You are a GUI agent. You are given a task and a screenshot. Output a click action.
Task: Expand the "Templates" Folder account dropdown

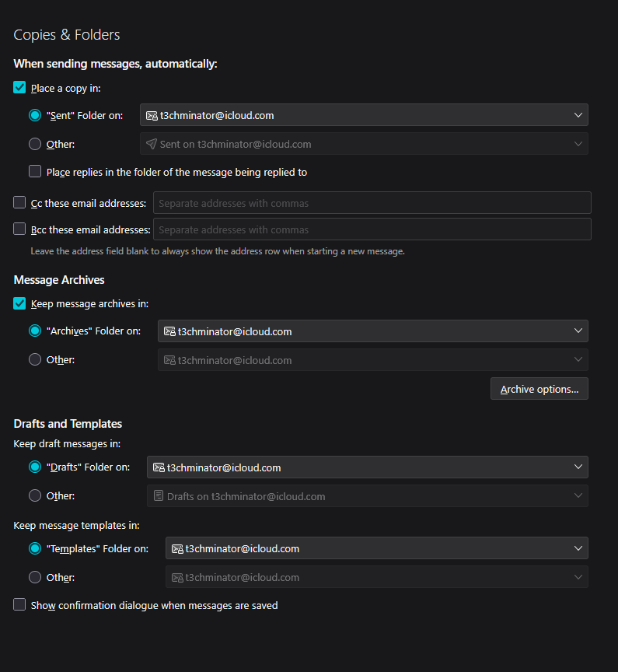click(x=377, y=548)
